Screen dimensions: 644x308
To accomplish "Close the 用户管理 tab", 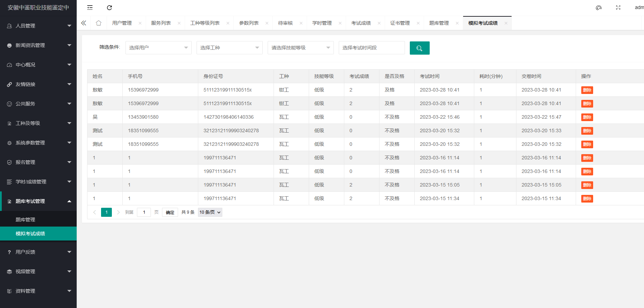I will pyautogui.click(x=140, y=23).
